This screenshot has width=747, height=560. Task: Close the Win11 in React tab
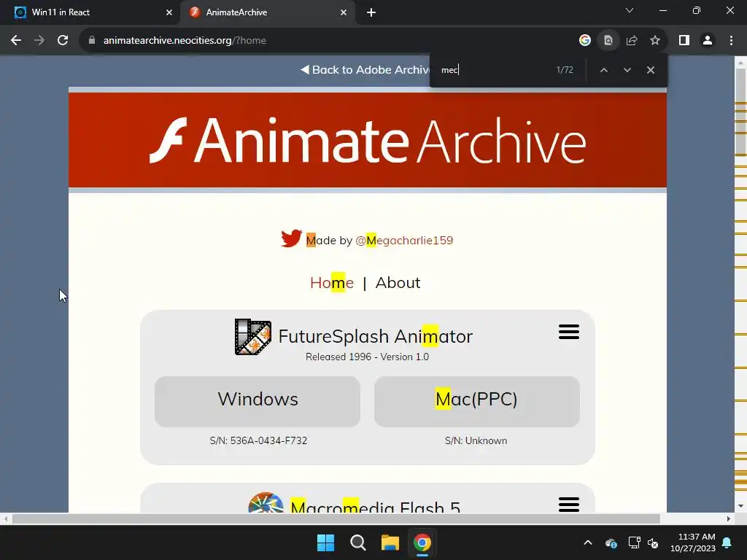pos(169,12)
